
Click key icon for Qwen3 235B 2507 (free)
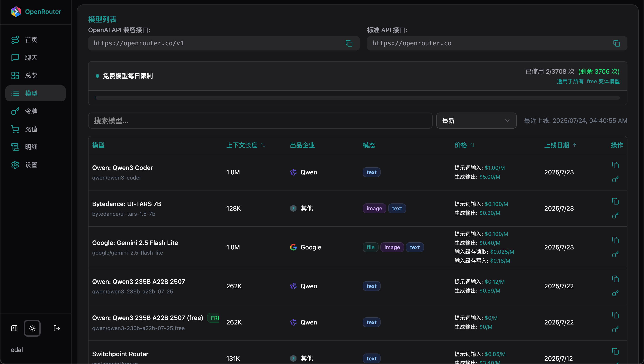pos(615,329)
